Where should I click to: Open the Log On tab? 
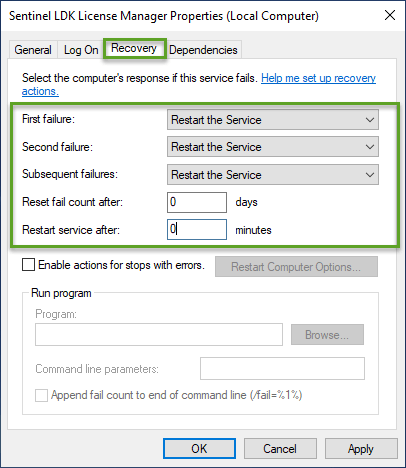[x=81, y=50]
